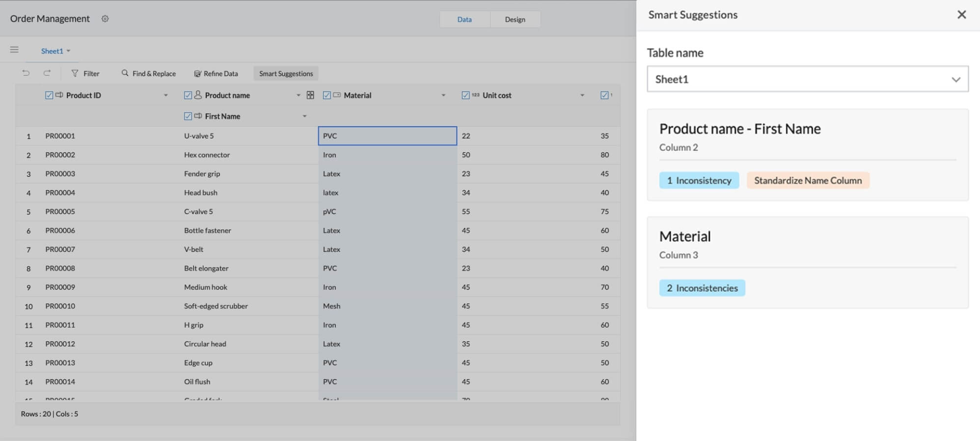This screenshot has height=441, width=980.
Task: Click the 2 Inconsistencies badge
Action: [x=702, y=288]
